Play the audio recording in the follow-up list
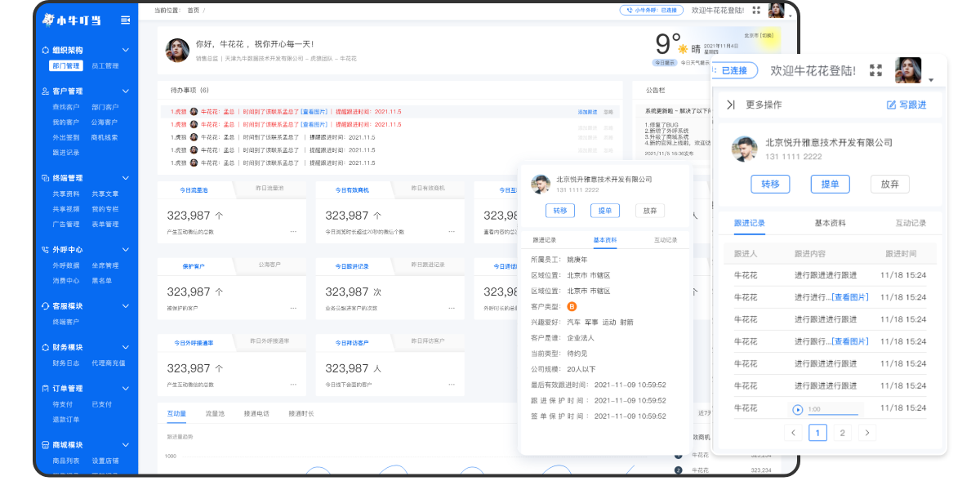This screenshot has width=980, height=481. [798, 409]
